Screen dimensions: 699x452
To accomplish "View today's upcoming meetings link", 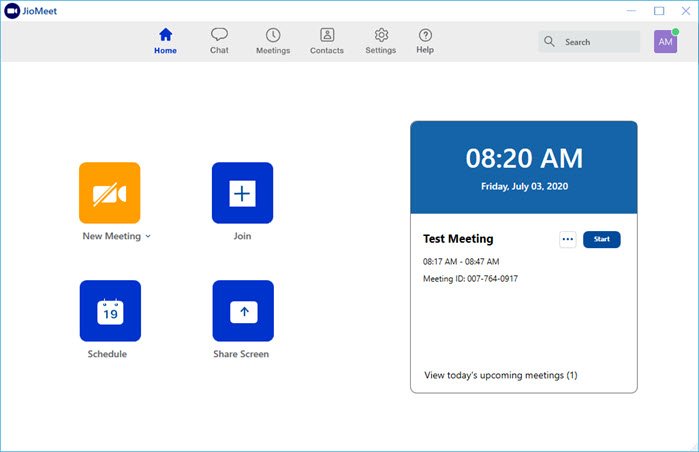I will point(501,375).
